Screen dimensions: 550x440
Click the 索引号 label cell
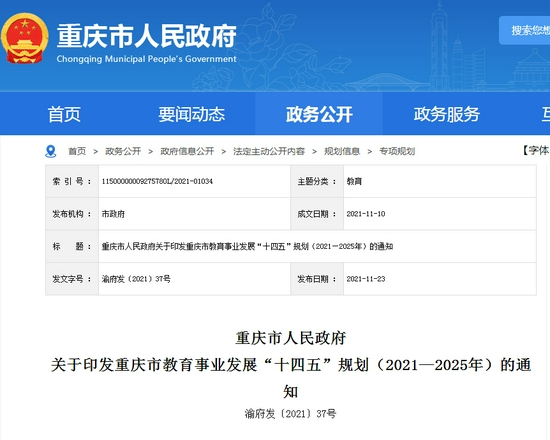[72, 181]
